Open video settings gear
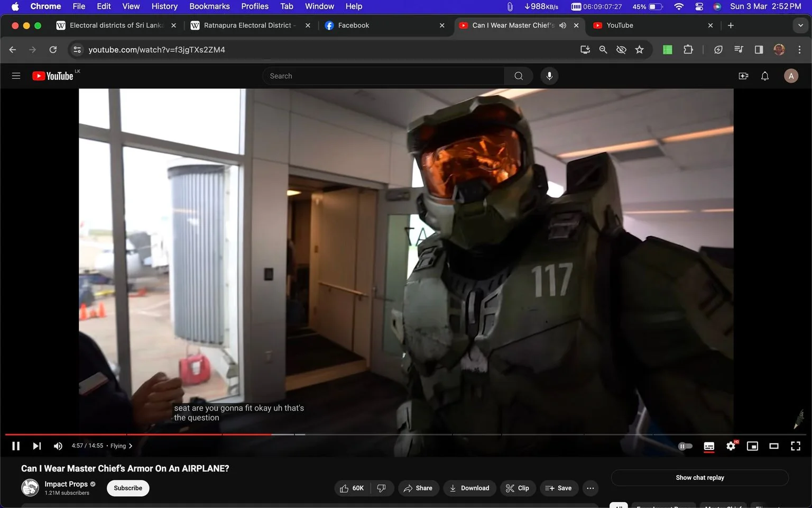Screen dimensions: 812x508 (x=731, y=446)
